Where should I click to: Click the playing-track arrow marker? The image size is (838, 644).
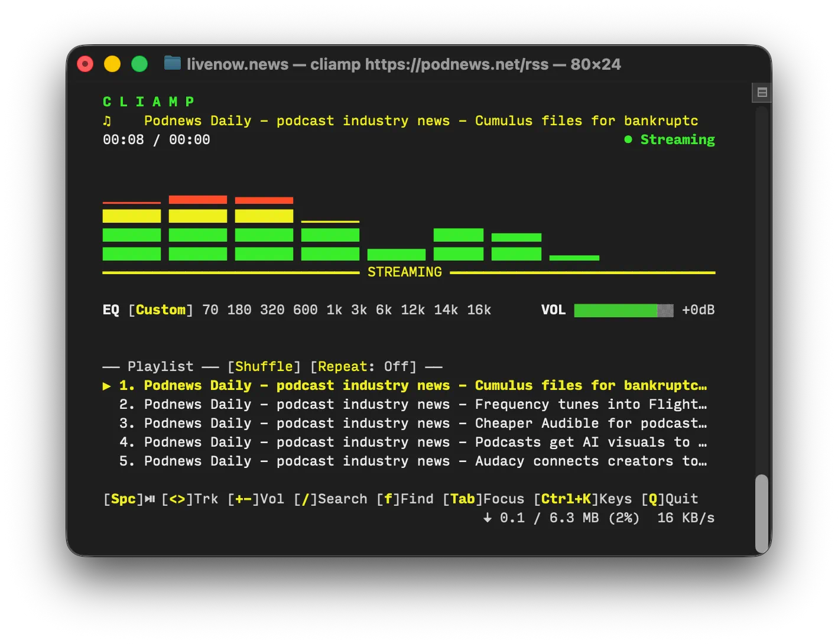point(107,386)
